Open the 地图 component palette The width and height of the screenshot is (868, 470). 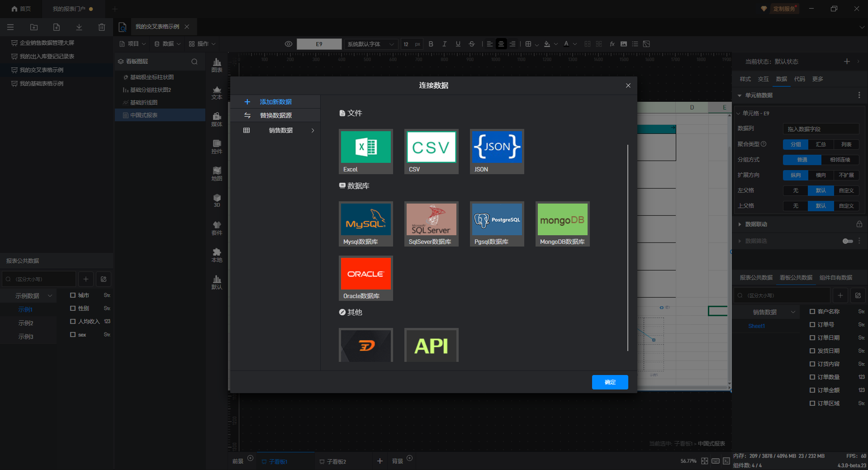(217, 174)
